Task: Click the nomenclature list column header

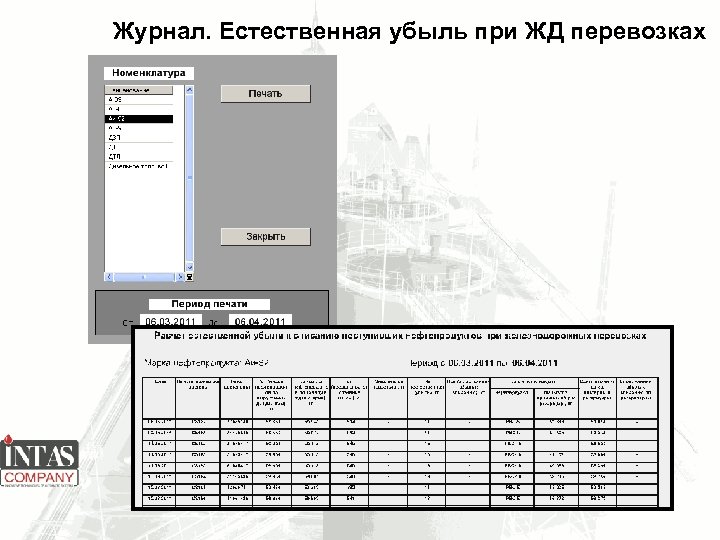Action: point(139,90)
